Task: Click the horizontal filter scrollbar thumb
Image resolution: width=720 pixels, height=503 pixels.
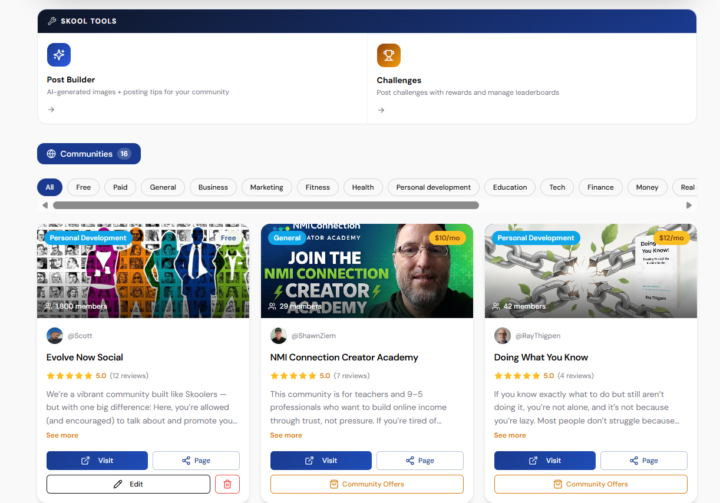Action: coord(266,205)
